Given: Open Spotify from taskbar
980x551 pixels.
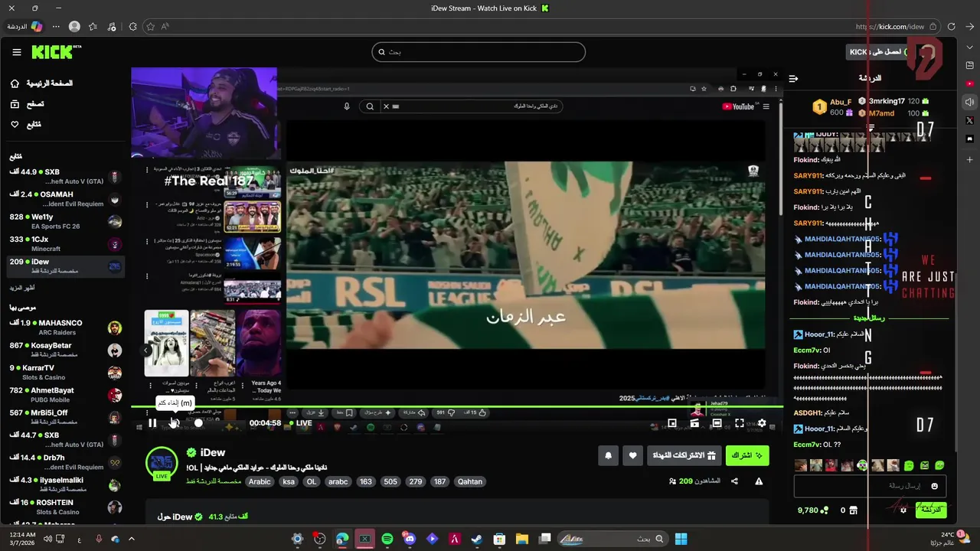Looking at the screenshot, I should tap(387, 539).
